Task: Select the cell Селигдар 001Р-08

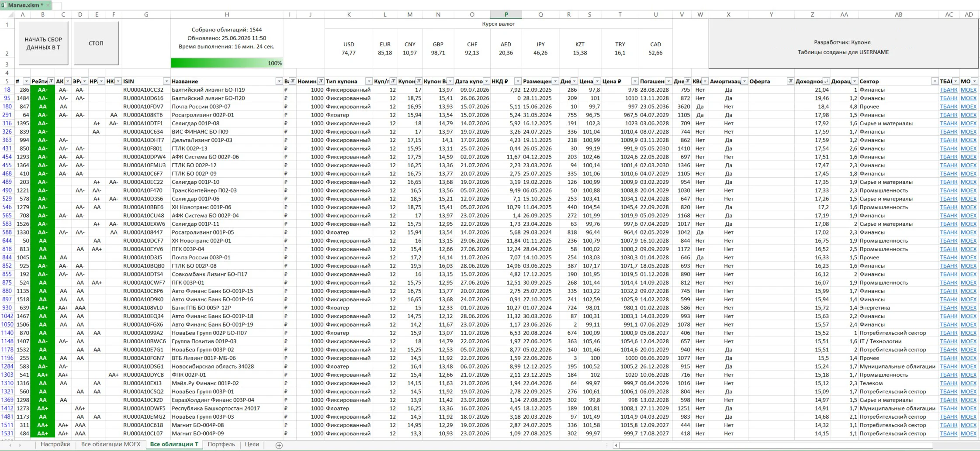Action: coord(227,124)
